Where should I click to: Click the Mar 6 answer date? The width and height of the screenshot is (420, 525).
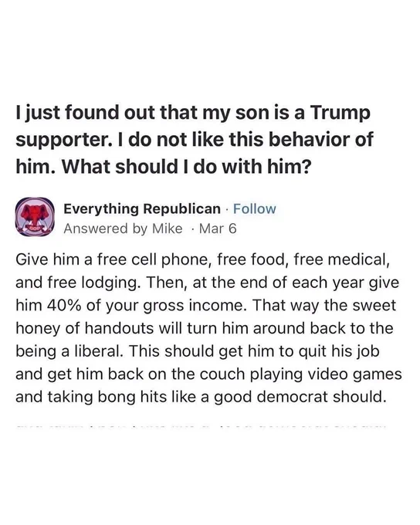click(x=218, y=229)
